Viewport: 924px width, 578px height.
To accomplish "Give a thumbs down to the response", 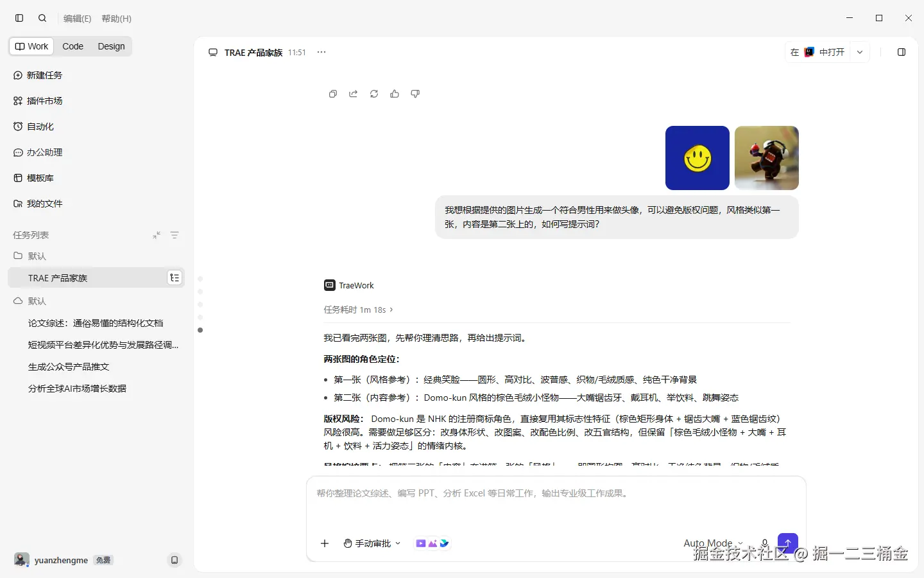I will coord(415,94).
